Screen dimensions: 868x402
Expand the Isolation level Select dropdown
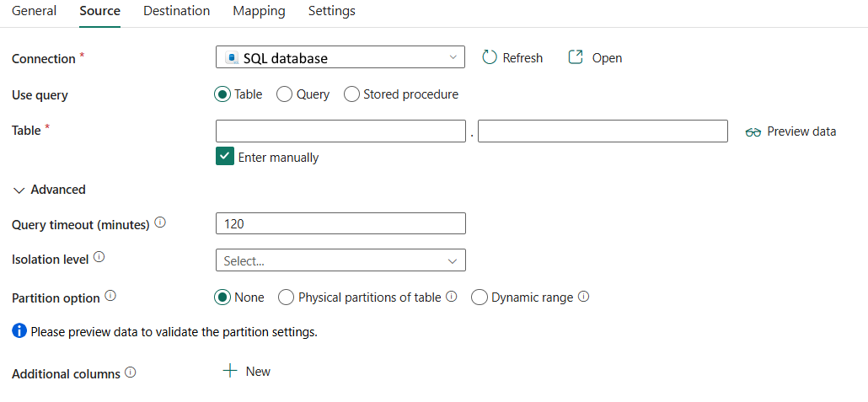(340, 260)
